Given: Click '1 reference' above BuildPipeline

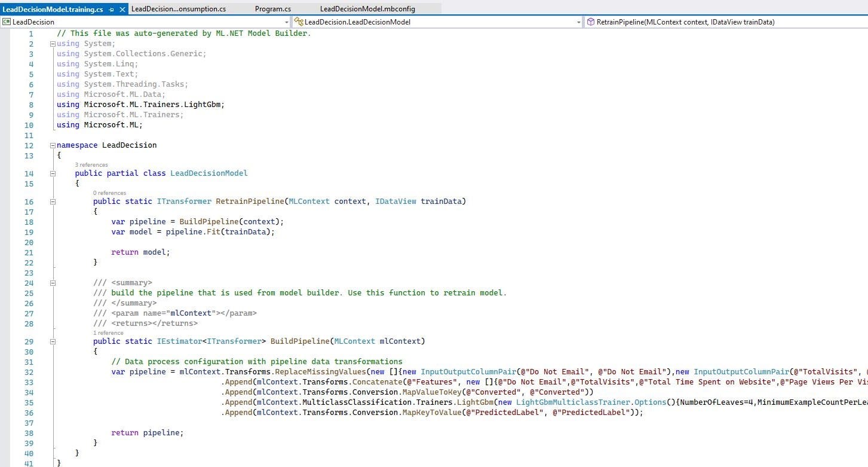Looking at the screenshot, I should coord(108,333).
